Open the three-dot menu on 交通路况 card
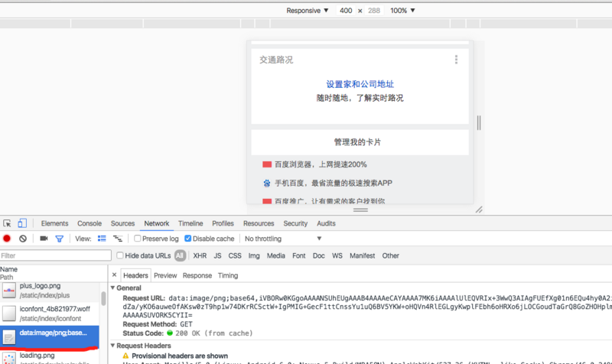Viewport: 612px width, 364px height. pos(456,60)
